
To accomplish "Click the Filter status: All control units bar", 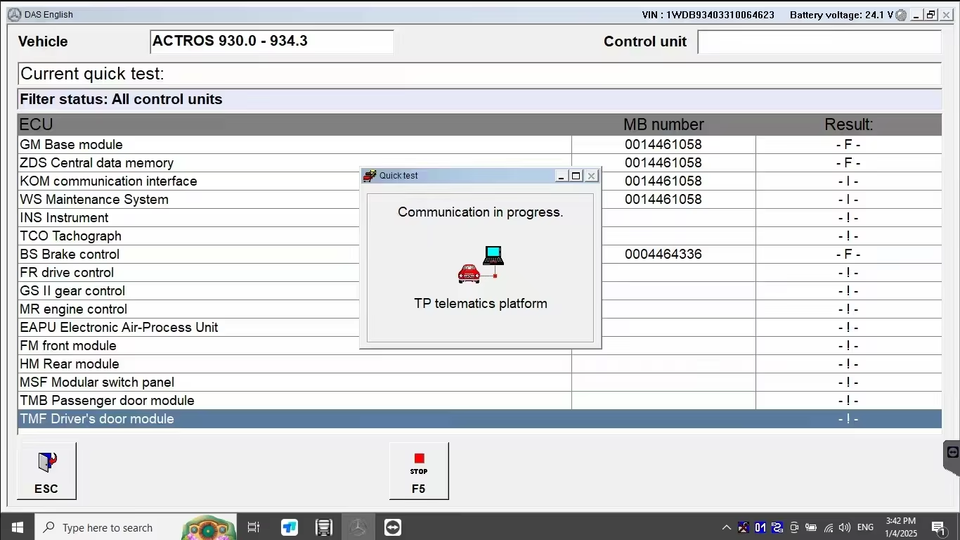I will coord(479,99).
